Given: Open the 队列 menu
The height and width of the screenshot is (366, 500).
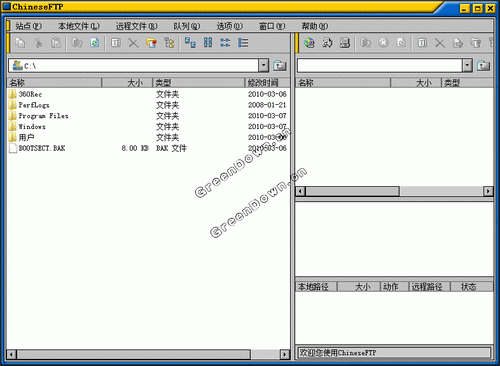Looking at the screenshot, I should (x=187, y=26).
